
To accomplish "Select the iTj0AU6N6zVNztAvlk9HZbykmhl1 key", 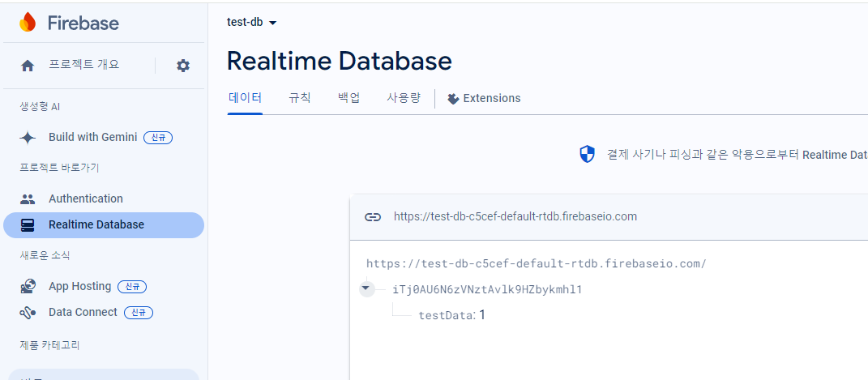I will point(487,289).
